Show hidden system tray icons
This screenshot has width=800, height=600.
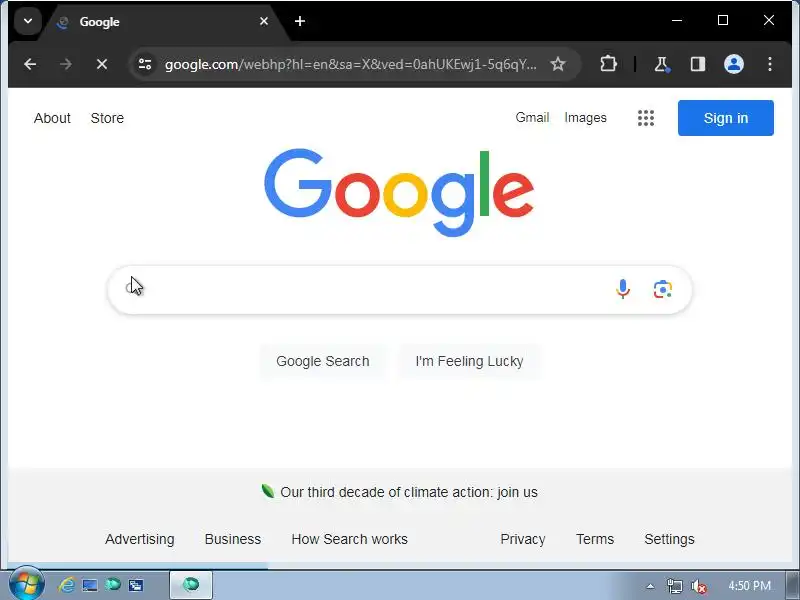(650, 586)
